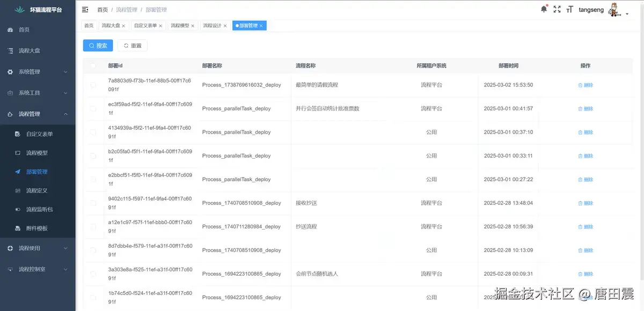Close the 流程设计 tab
This screenshot has width=644, height=311.
(225, 26)
